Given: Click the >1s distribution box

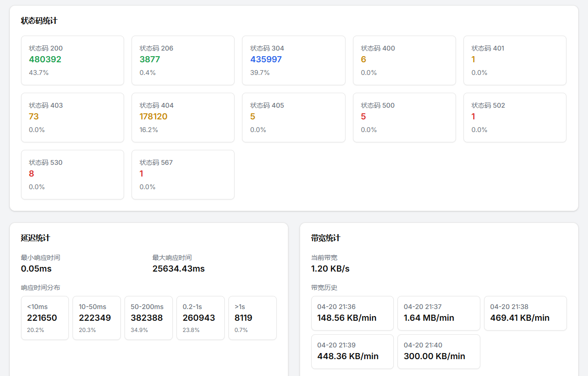Looking at the screenshot, I should (x=252, y=318).
